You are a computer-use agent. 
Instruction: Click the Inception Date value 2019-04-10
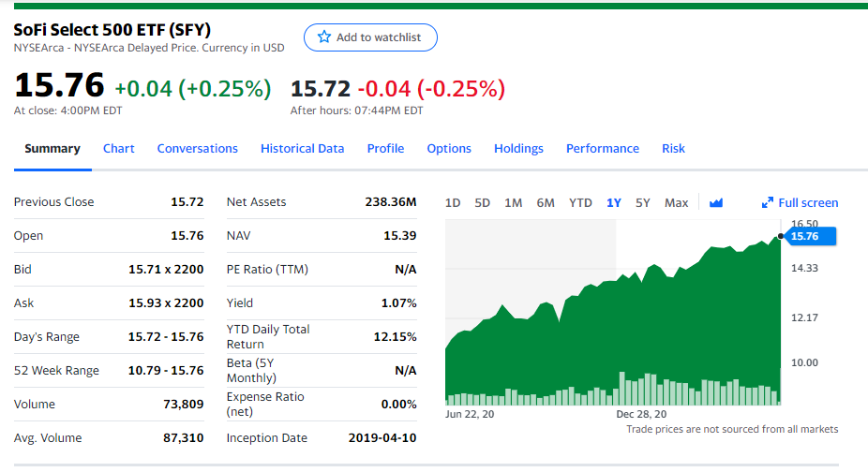click(x=382, y=438)
